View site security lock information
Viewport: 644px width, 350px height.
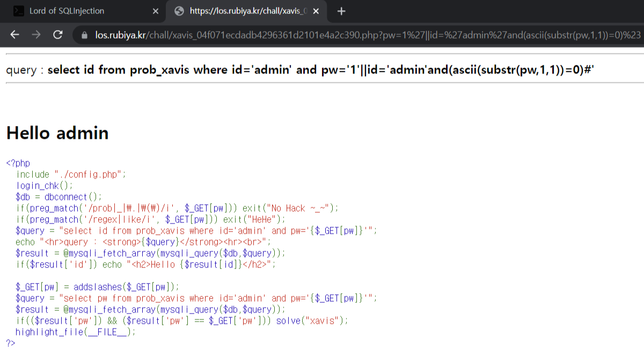point(84,35)
